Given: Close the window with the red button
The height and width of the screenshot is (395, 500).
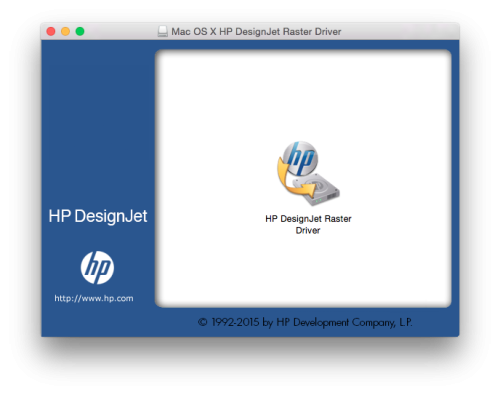Looking at the screenshot, I should pyautogui.click(x=51, y=31).
